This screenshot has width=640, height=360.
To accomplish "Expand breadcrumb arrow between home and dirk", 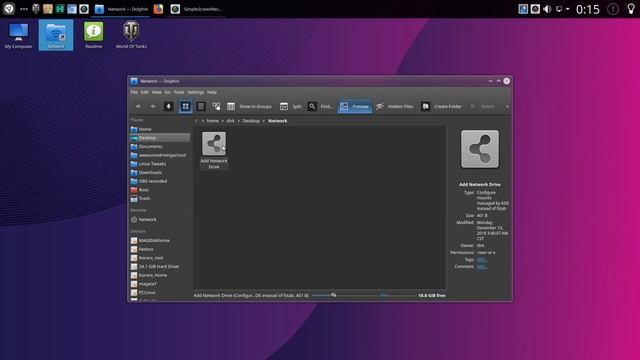I will pos(222,121).
